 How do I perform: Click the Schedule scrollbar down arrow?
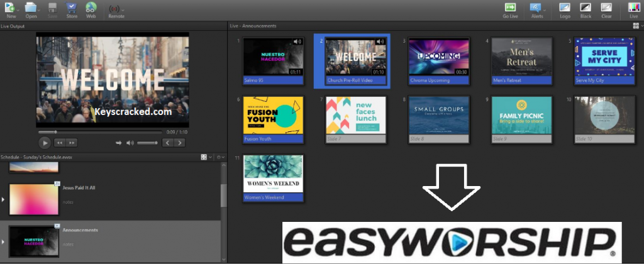pyautogui.click(x=224, y=259)
